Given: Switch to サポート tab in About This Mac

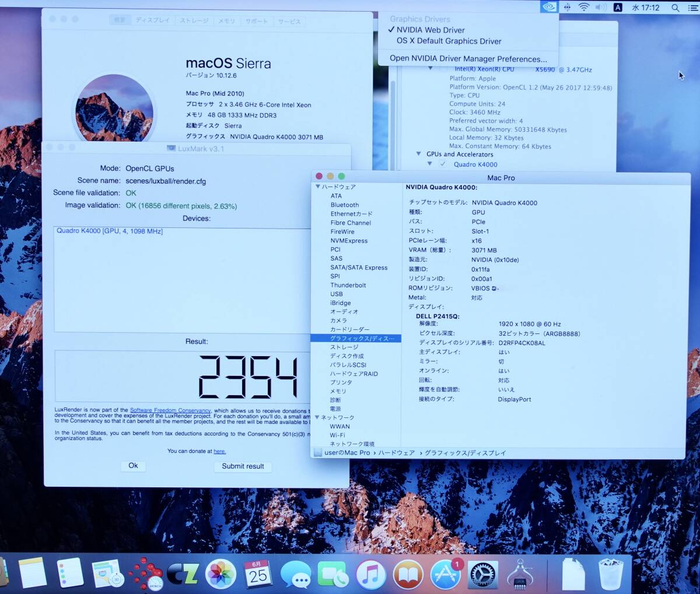Looking at the screenshot, I should click(x=257, y=20).
